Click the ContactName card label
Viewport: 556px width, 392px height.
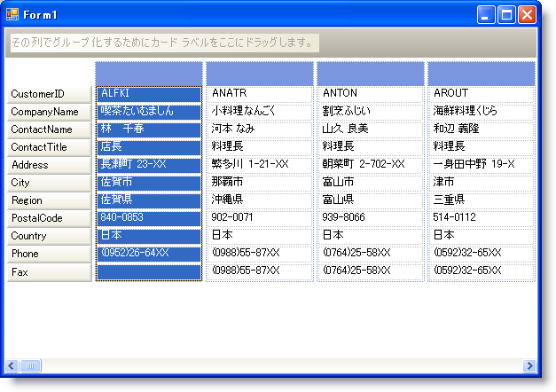[50, 129]
